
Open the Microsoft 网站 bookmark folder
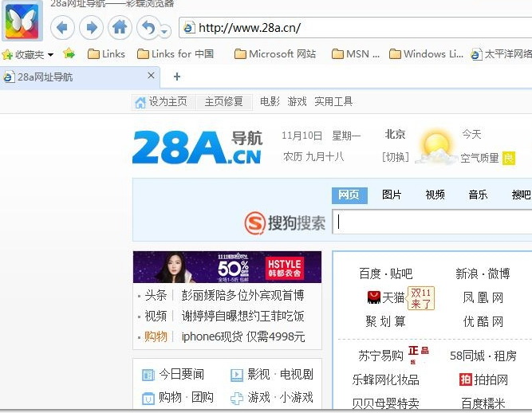pos(275,54)
